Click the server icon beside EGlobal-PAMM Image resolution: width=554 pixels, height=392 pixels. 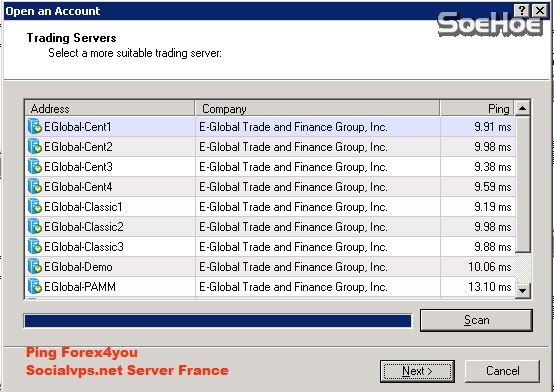[x=35, y=287]
